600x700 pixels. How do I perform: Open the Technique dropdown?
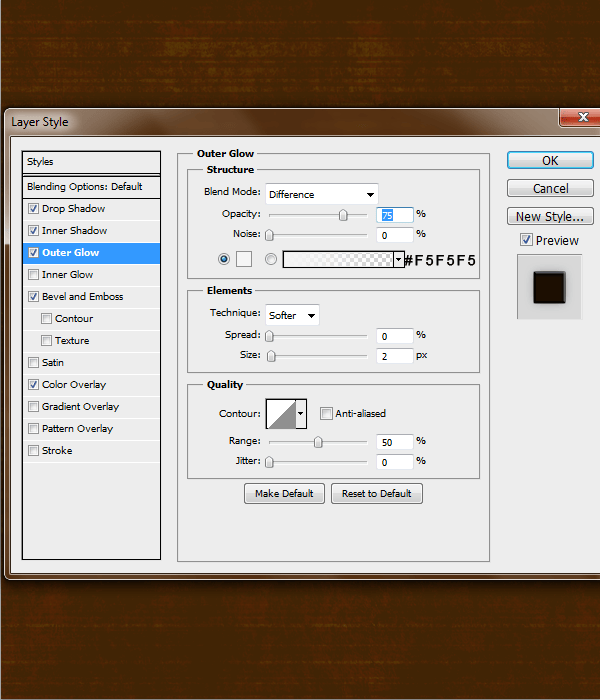(x=292, y=315)
